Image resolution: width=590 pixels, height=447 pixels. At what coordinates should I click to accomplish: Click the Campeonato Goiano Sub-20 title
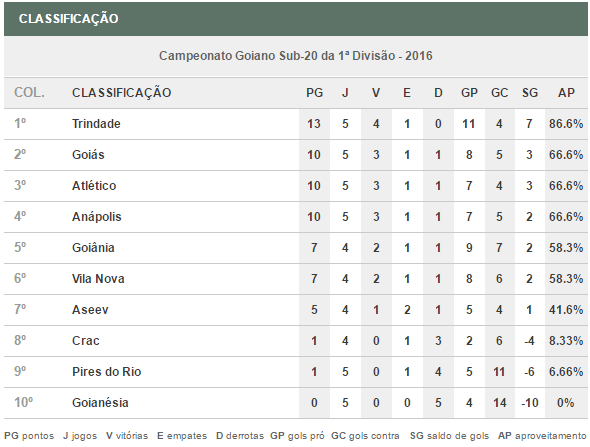pyautogui.click(x=296, y=56)
